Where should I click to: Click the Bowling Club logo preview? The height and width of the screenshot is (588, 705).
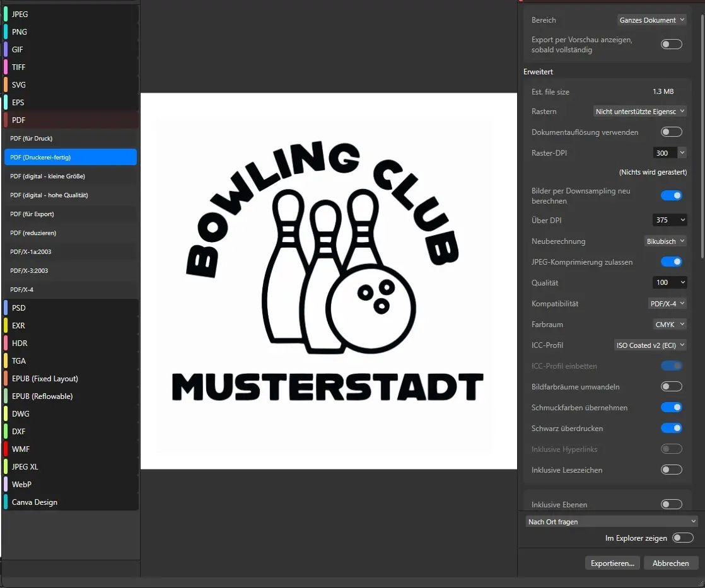coord(329,281)
